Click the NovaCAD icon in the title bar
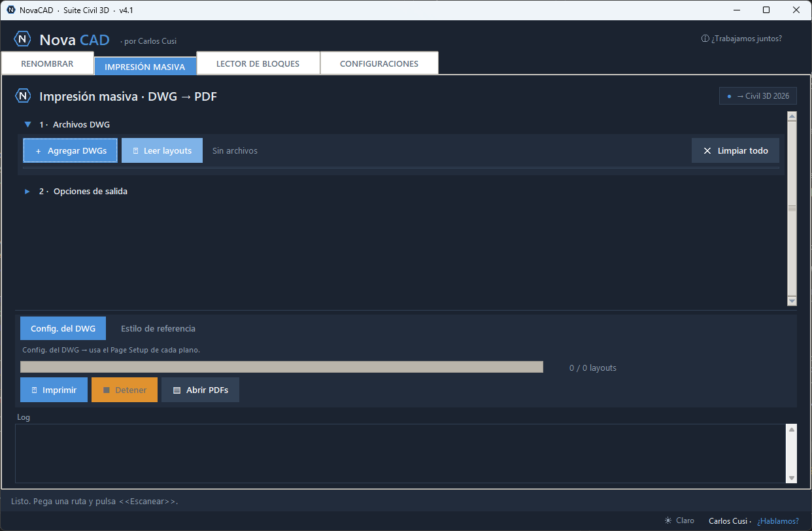This screenshot has width=812, height=531. tap(11, 10)
